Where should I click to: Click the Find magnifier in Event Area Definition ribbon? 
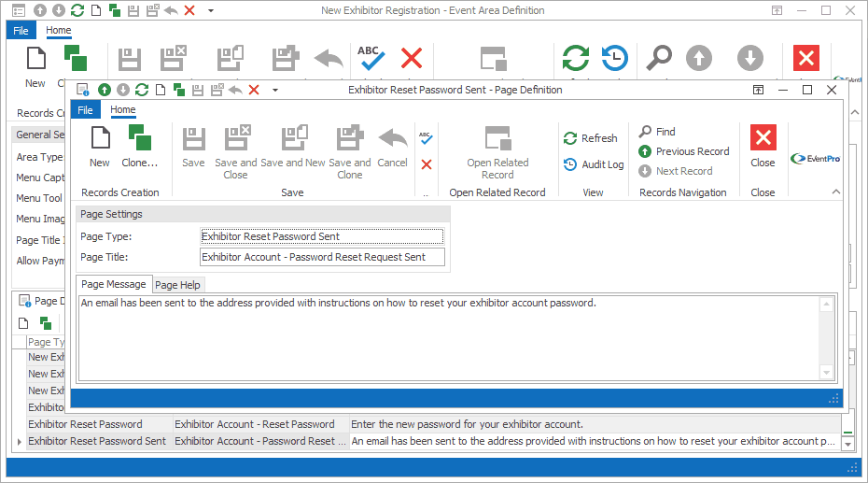[659, 58]
